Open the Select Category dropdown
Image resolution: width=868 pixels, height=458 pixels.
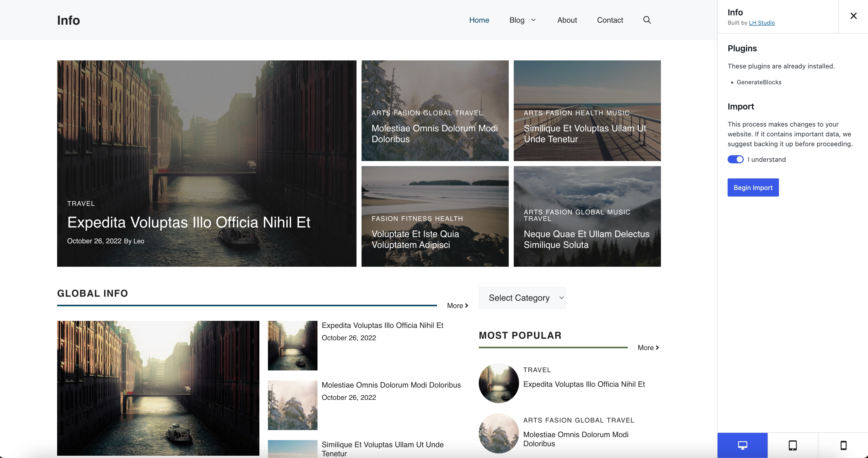[x=522, y=298]
